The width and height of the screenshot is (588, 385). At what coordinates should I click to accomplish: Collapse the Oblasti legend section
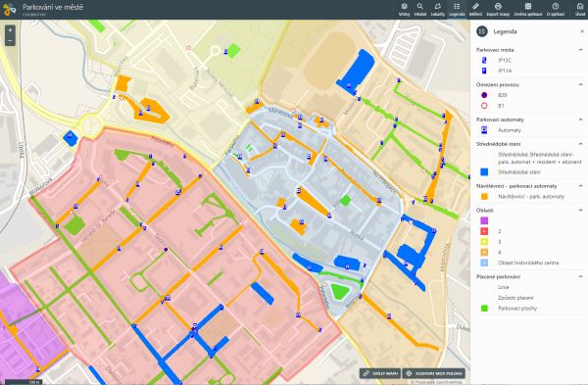(x=580, y=211)
